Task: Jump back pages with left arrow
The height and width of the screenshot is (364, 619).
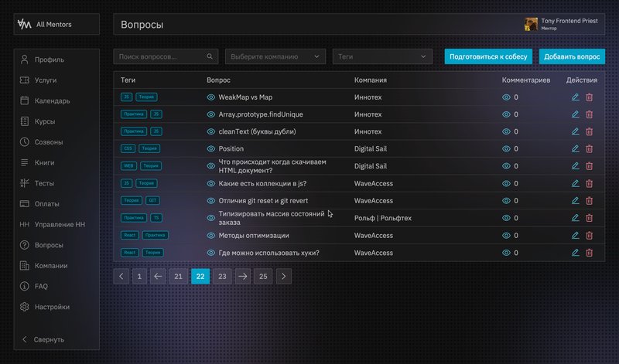Action: (x=158, y=276)
